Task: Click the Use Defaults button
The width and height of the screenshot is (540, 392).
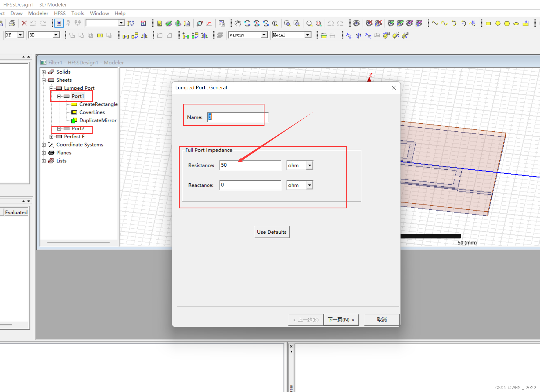Action: pos(271,232)
